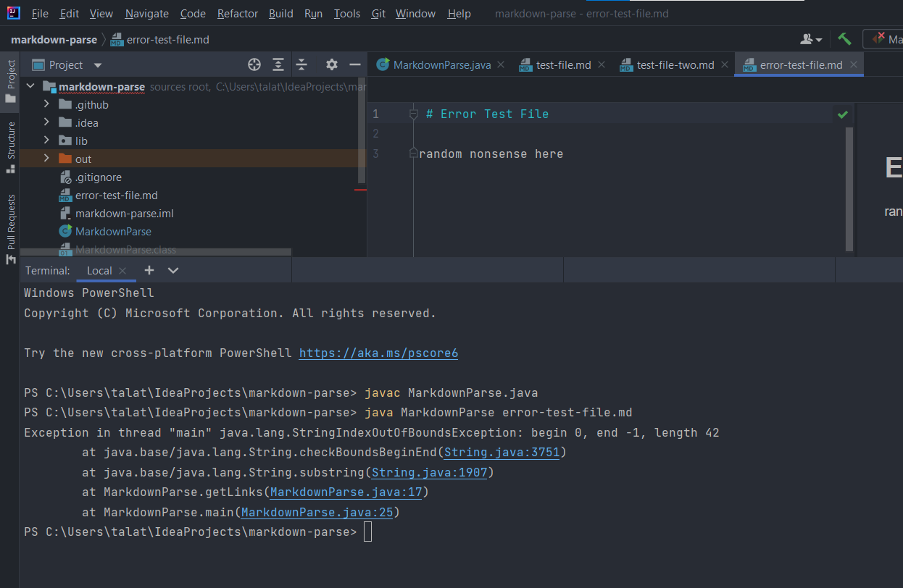Open String.java:3751 stack trace link
The height and width of the screenshot is (588, 903).
pos(502,453)
